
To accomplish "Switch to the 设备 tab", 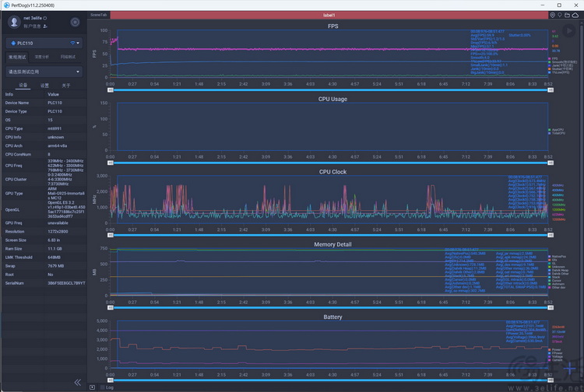I will [x=23, y=86].
